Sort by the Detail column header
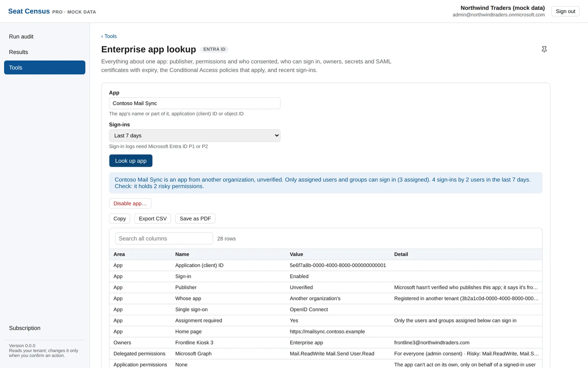The image size is (588, 368). pyautogui.click(x=401, y=254)
